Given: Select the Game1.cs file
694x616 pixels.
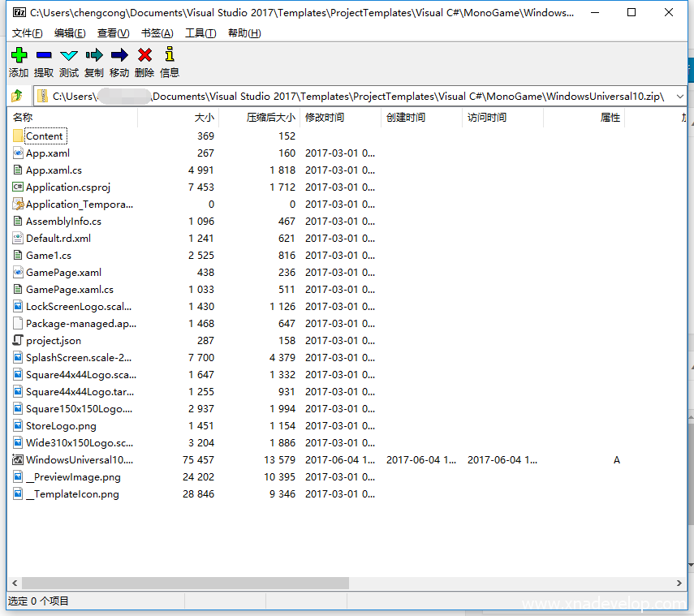Looking at the screenshot, I should [49, 256].
